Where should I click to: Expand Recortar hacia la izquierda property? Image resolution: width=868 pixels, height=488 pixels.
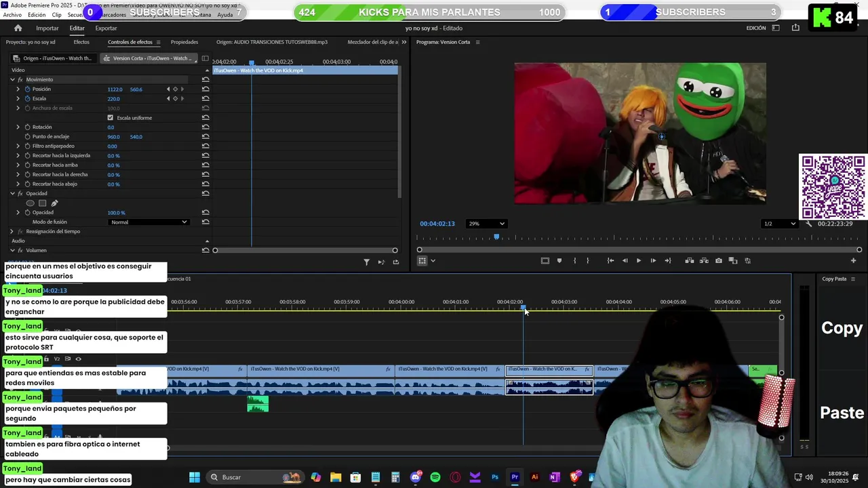[18, 156]
